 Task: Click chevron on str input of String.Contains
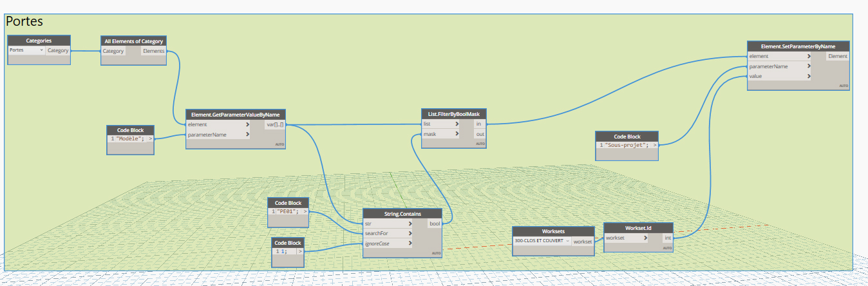point(410,224)
